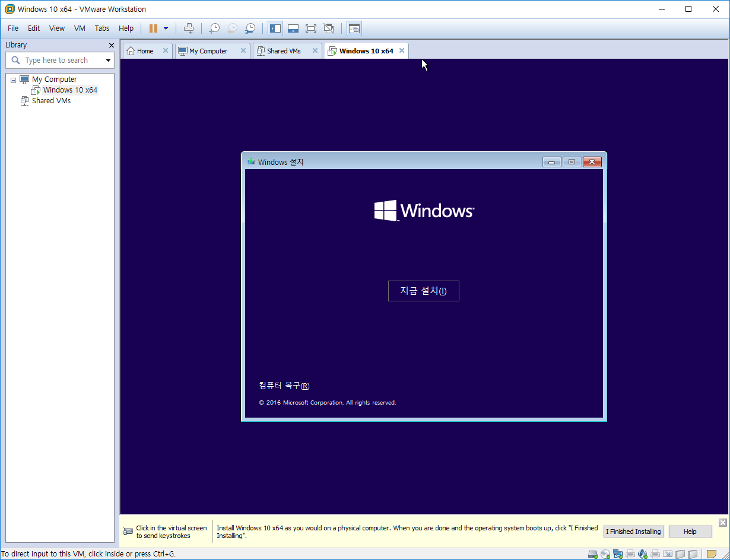Close the Windows 설치 setup window
This screenshot has height=560, width=730.
pyautogui.click(x=592, y=162)
